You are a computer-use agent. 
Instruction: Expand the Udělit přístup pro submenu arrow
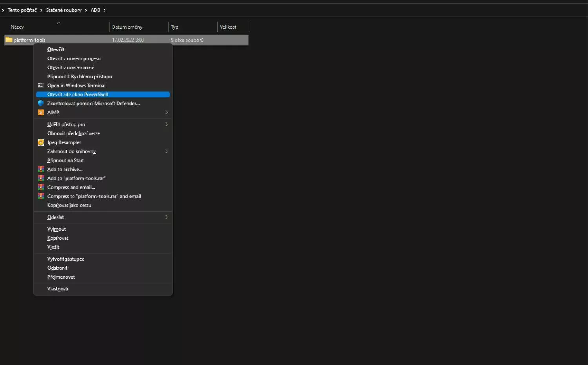(167, 124)
